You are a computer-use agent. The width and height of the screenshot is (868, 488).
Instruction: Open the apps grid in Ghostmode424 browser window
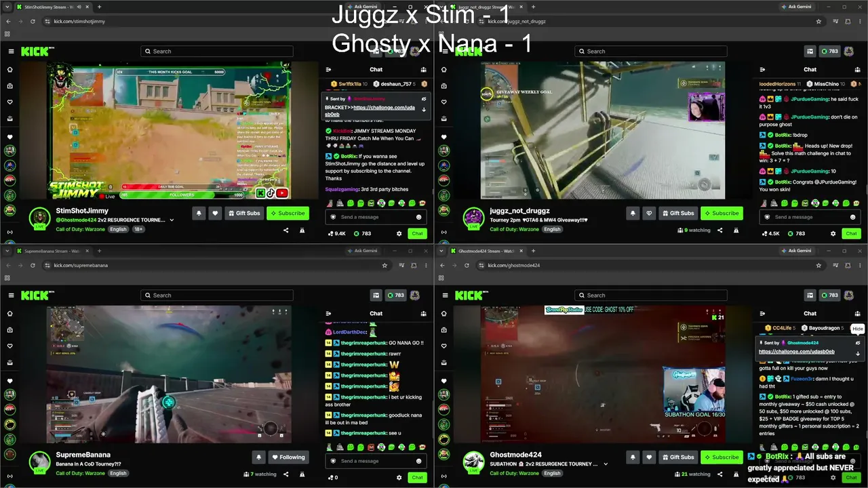pos(441,278)
